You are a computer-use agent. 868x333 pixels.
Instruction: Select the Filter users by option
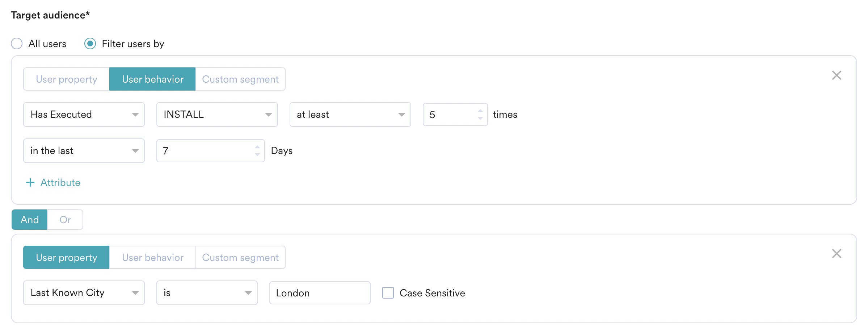(90, 44)
